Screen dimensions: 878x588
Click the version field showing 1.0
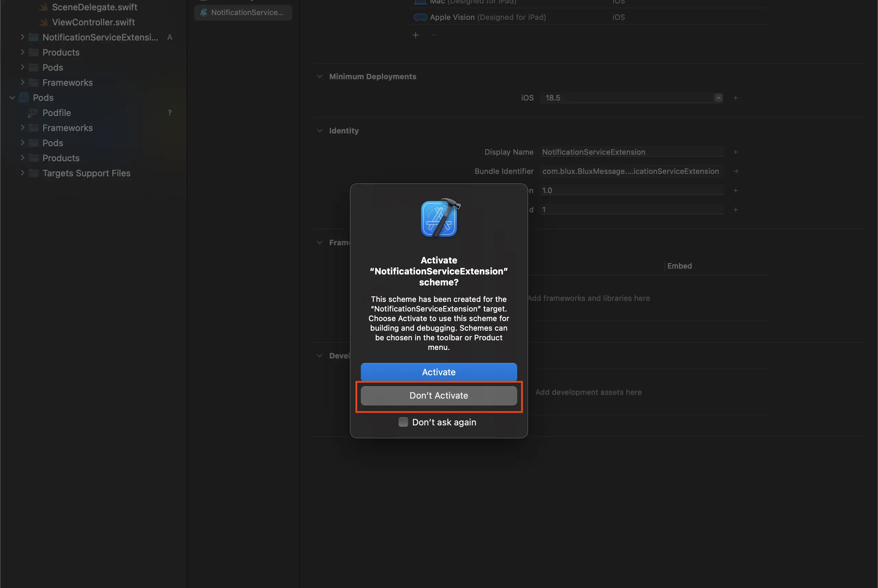coord(632,190)
